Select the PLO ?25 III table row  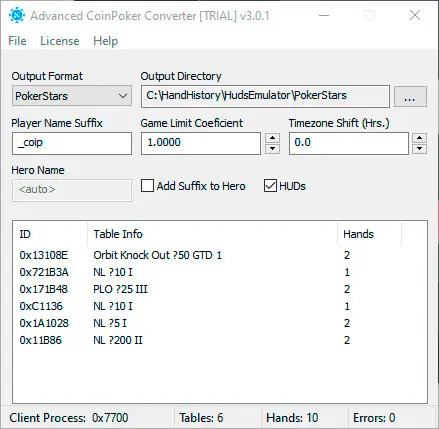[220, 289]
